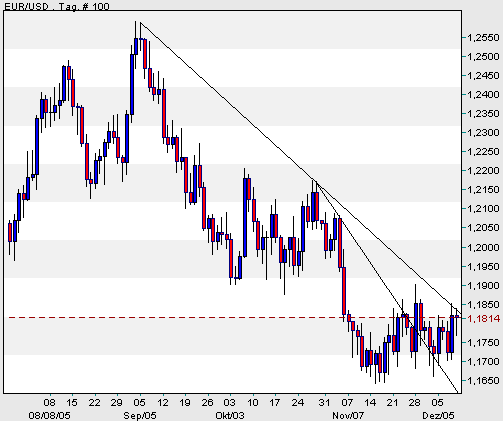The height and width of the screenshot is (421, 503).
Task: Select the 1,2550 price axis label
Action: click(x=483, y=38)
